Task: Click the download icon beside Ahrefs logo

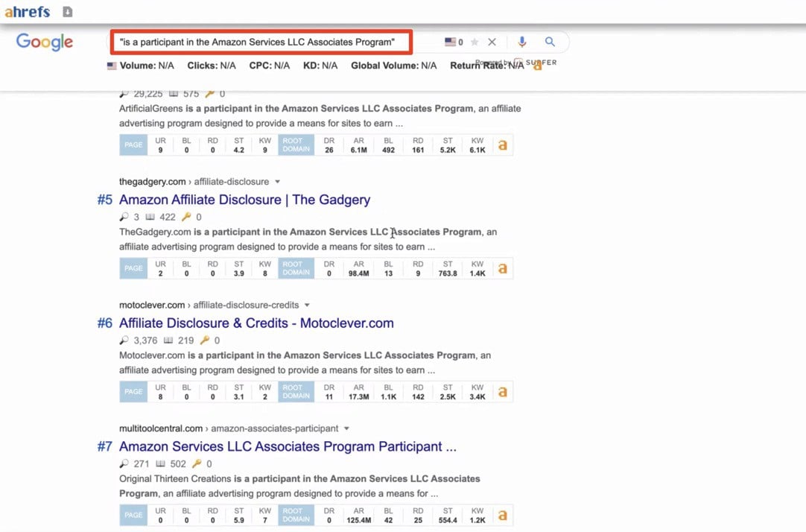Action: point(68,12)
